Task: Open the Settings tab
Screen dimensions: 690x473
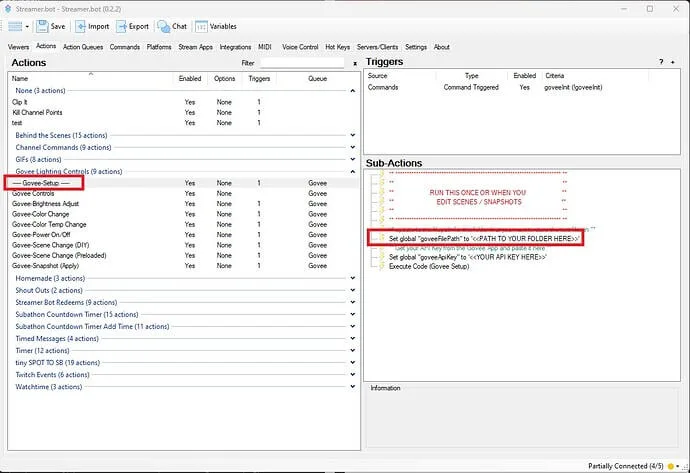Action: pos(416,47)
